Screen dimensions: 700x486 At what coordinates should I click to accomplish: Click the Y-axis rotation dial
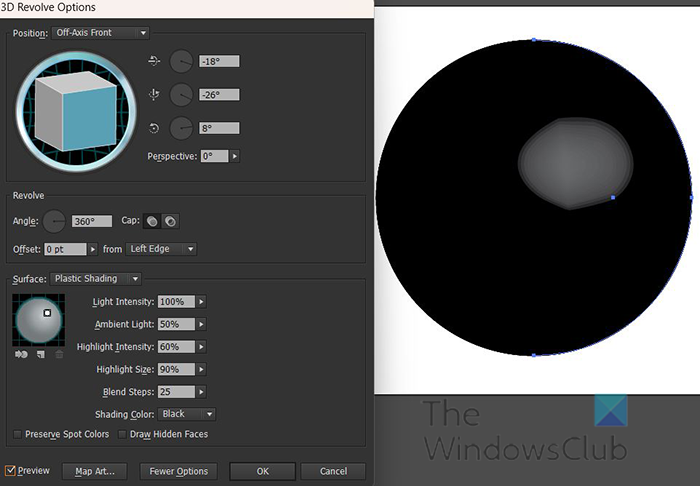(x=181, y=95)
